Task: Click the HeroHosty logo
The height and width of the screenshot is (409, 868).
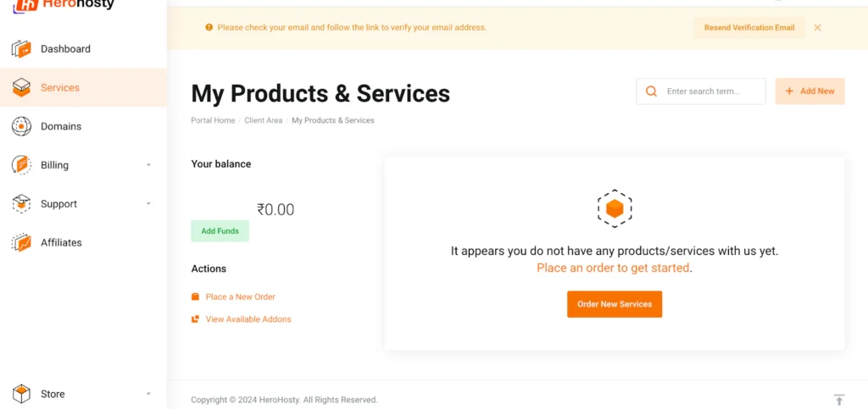Action: click(x=64, y=4)
